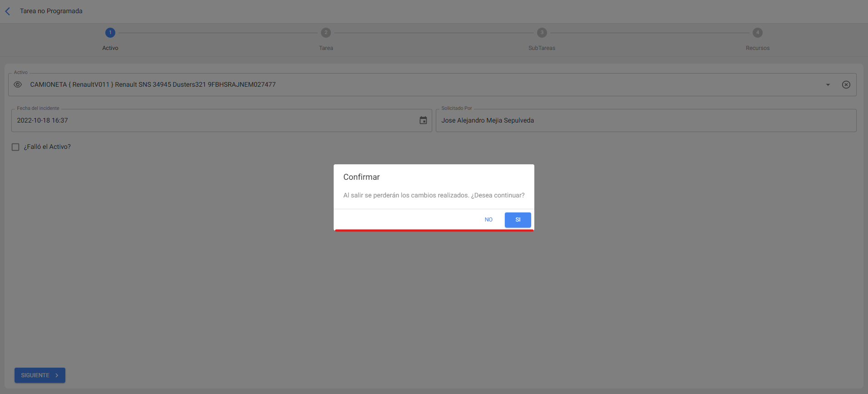Go to the SubTareas step label
The image size is (868, 394).
(541, 48)
